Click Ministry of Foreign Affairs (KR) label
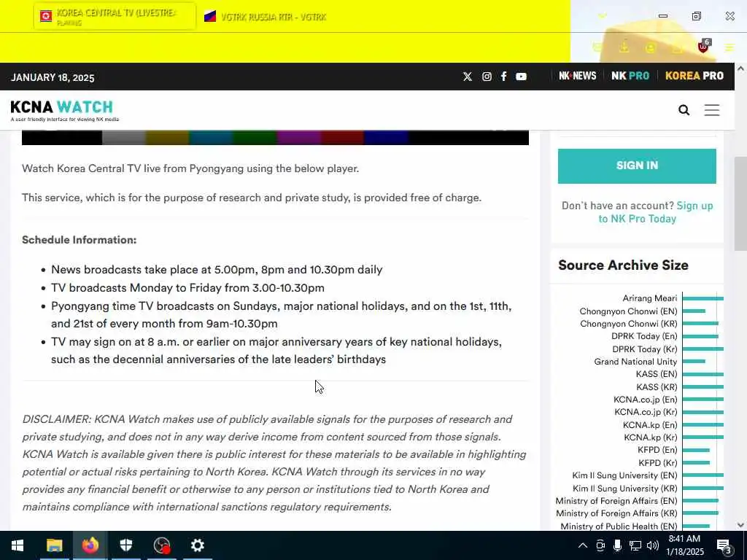Viewport: 747px width, 560px height. [616, 513]
